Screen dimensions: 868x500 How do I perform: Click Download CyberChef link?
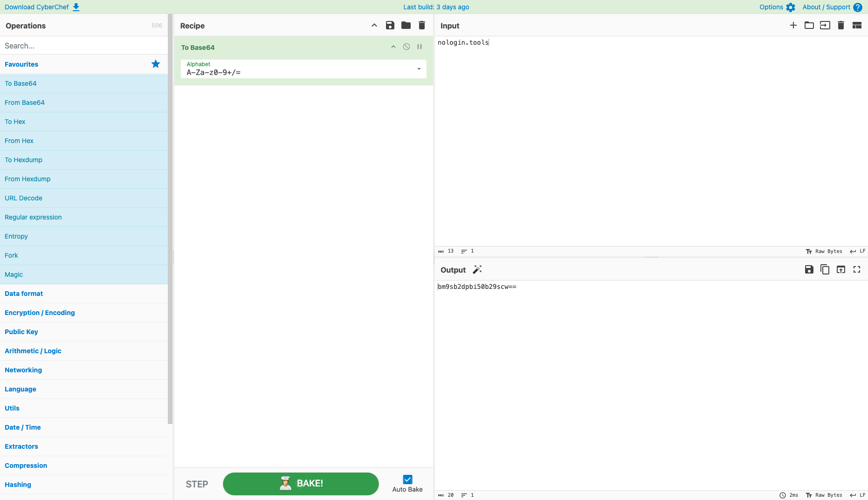42,7
